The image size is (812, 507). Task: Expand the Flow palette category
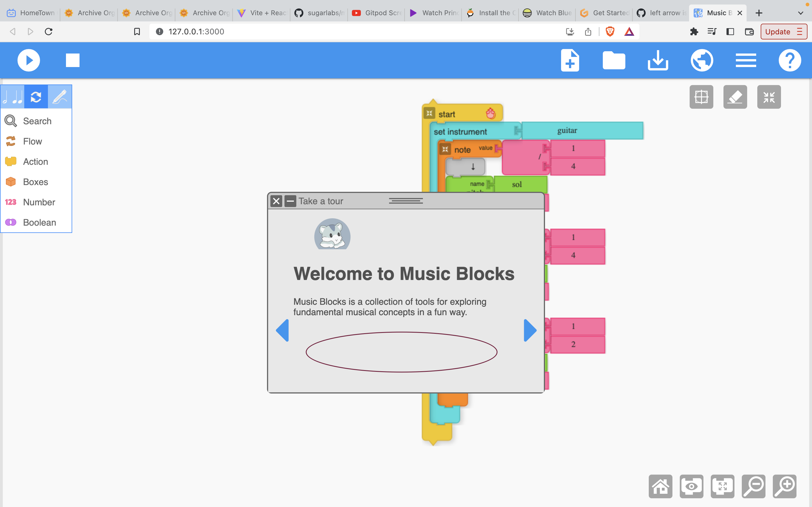32,141
